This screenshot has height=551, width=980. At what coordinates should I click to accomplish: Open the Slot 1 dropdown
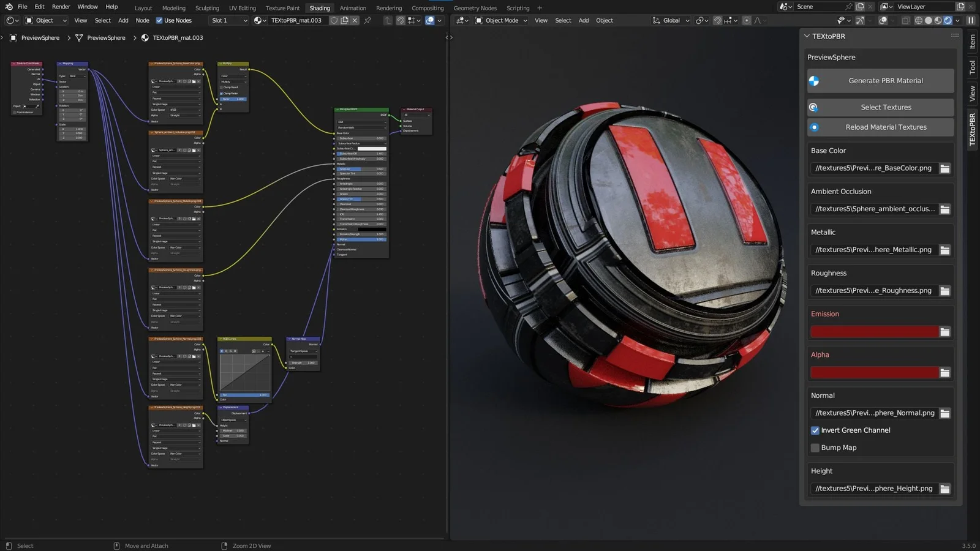[229, 20]
